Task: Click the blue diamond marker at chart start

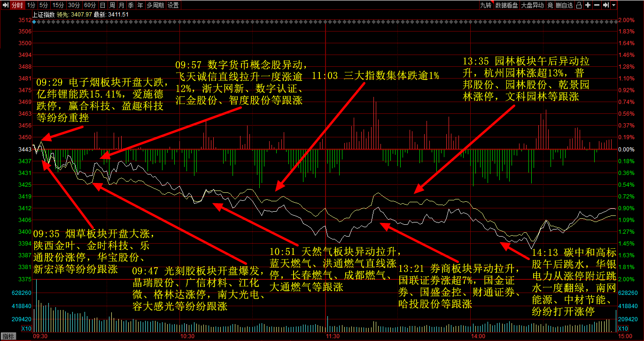Action: (x=34, y=22)
